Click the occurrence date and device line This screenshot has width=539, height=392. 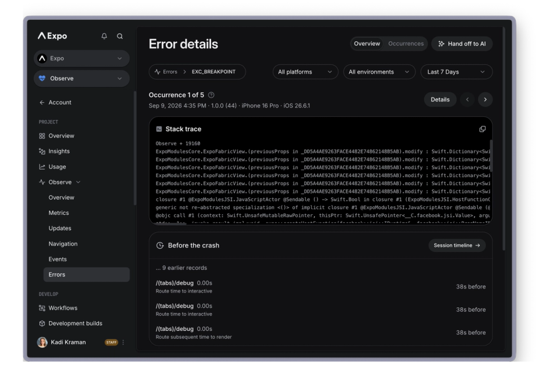click(229, 106)
